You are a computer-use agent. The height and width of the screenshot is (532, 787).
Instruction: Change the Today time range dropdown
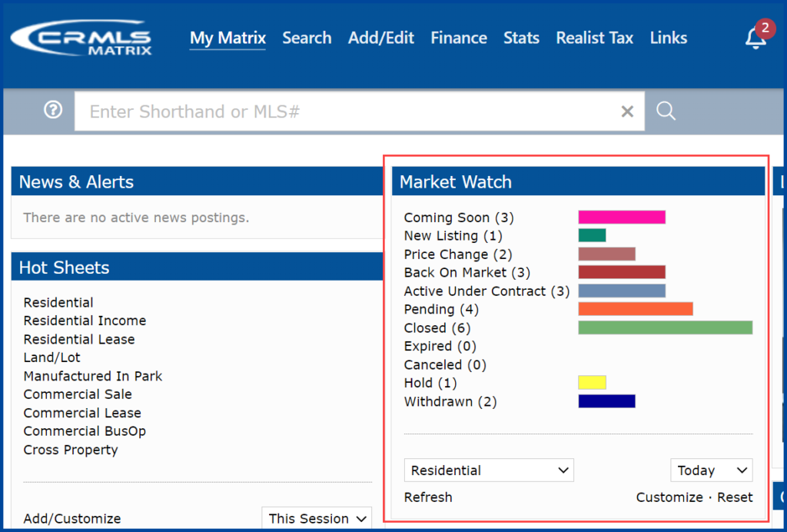point(711,470)
